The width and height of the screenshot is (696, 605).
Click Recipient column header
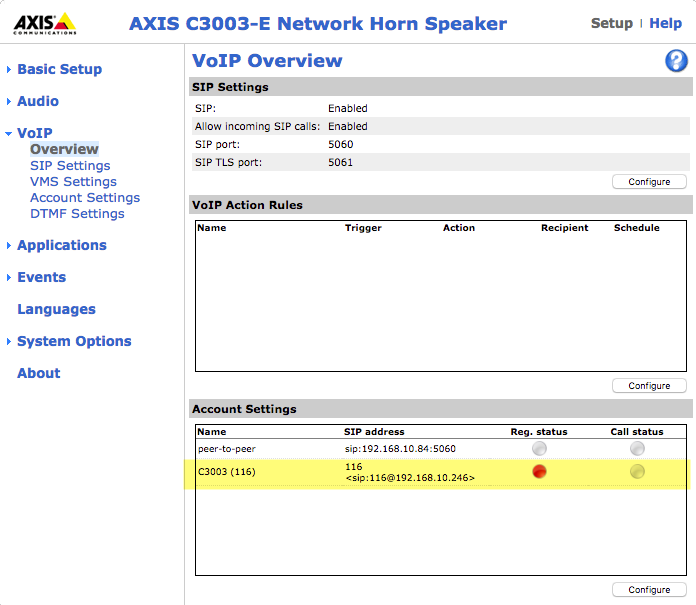[564, 228]
